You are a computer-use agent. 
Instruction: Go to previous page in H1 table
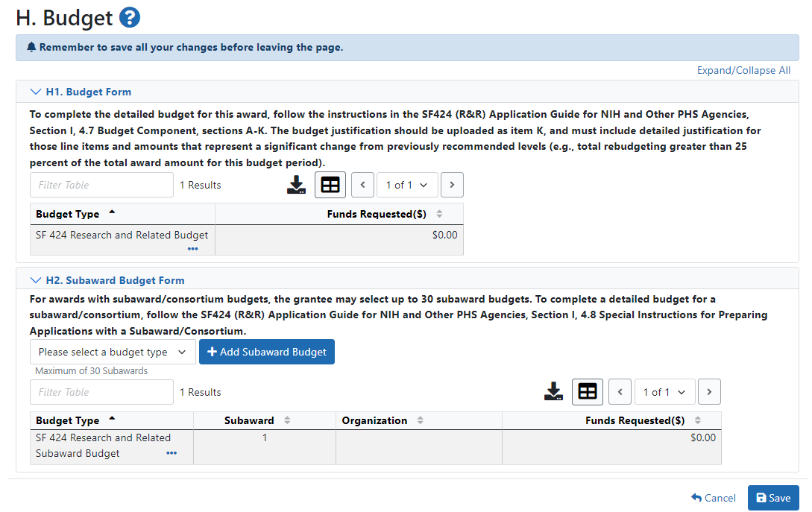click(x=362, y=185)
